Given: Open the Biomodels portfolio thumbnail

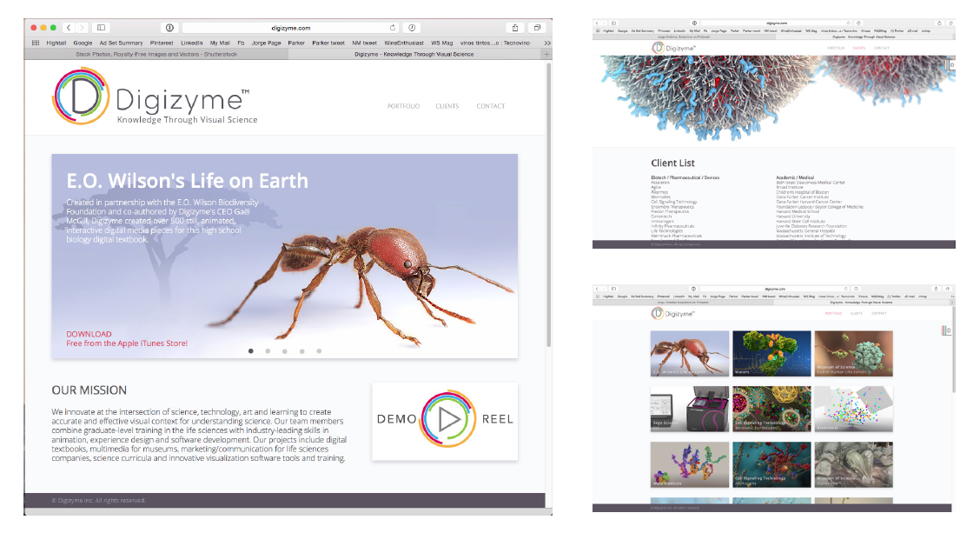Looking at the screenshot, I should tap(853, 410).
